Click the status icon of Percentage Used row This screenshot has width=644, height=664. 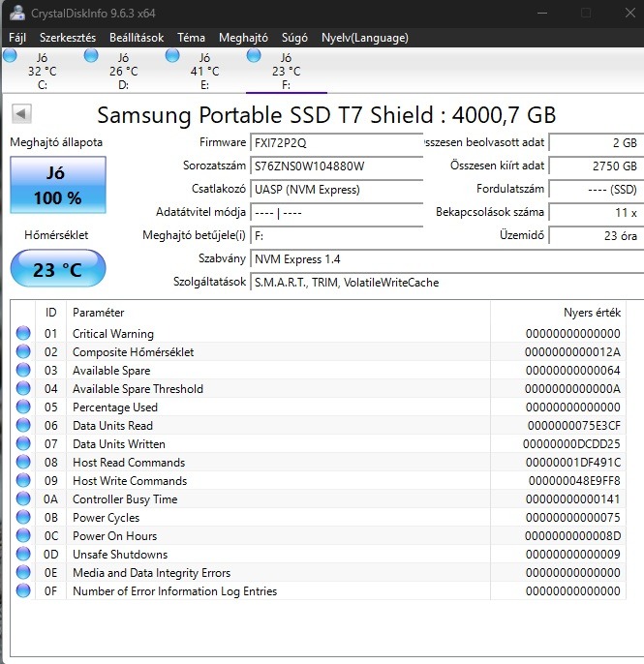23,407
